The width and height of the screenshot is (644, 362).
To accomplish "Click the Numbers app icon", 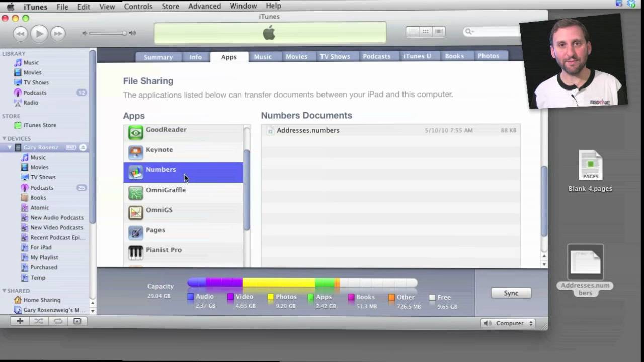I will [x=135, y=172].
